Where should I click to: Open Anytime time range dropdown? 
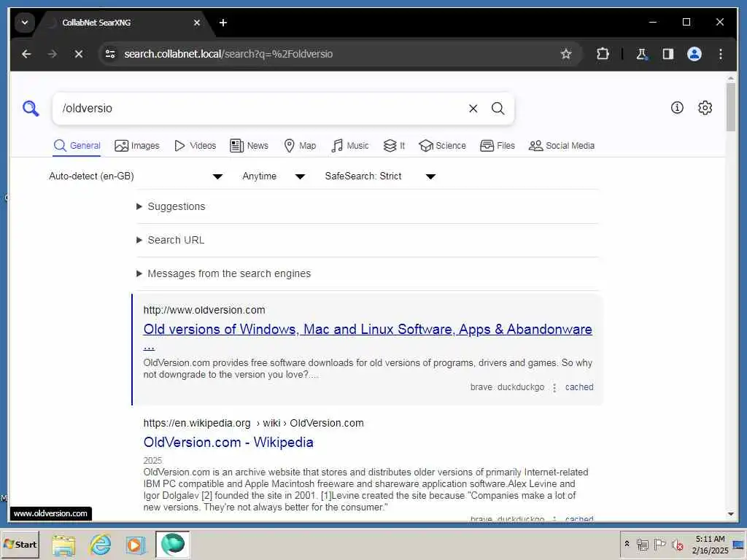pos(274,176)
